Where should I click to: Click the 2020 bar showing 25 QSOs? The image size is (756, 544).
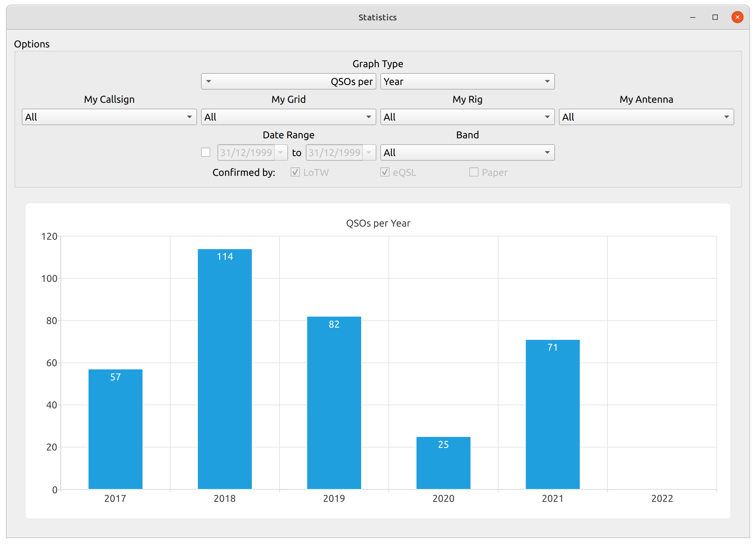443,463
